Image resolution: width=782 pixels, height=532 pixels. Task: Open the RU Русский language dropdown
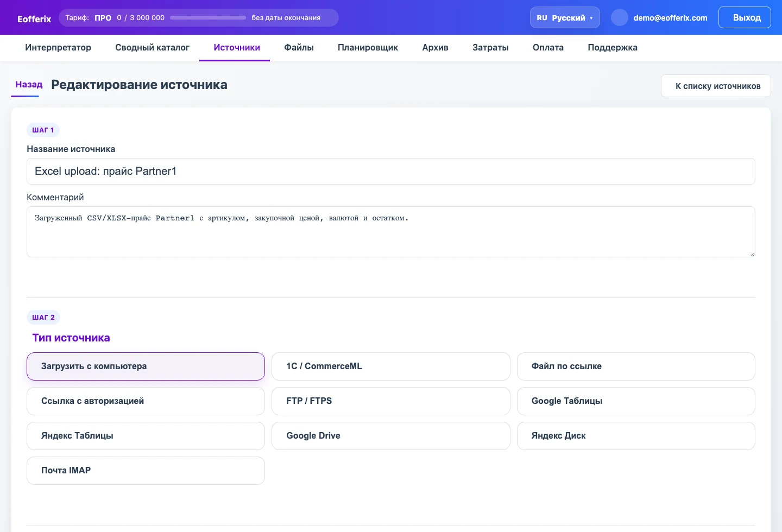(x=565, y=17)
